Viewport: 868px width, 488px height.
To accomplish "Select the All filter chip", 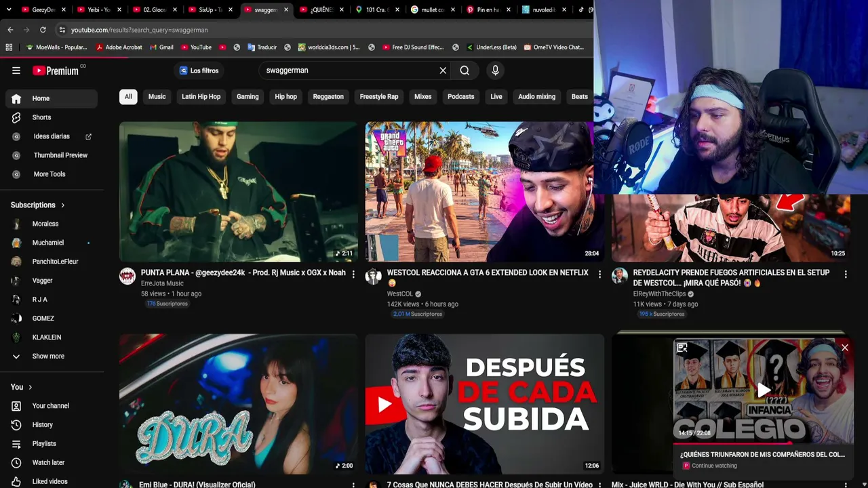I will (128, 96).
